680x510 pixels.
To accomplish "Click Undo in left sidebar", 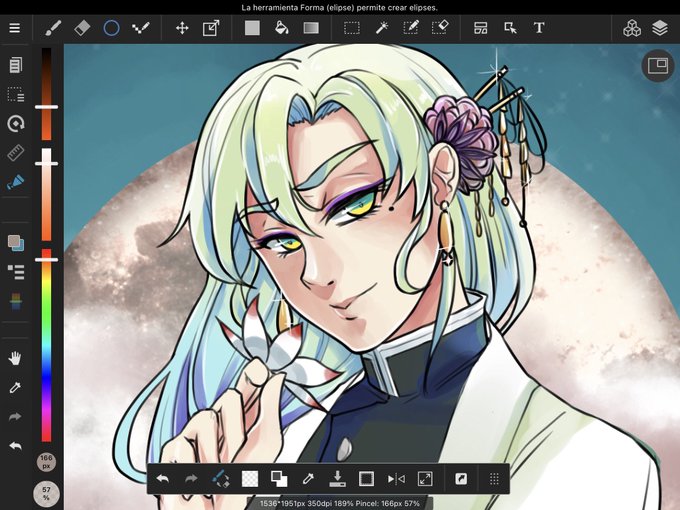I will (16, 446).
